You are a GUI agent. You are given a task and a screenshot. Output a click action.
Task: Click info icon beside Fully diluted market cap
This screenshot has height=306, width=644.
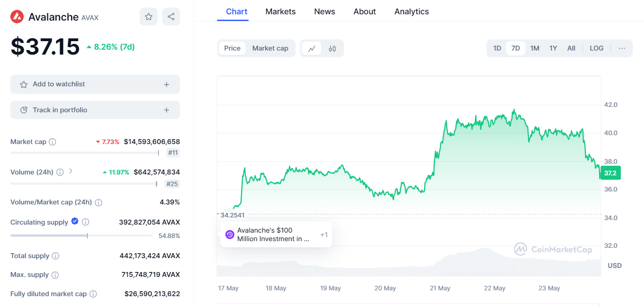pyautogui.click(x=93, y=294)
